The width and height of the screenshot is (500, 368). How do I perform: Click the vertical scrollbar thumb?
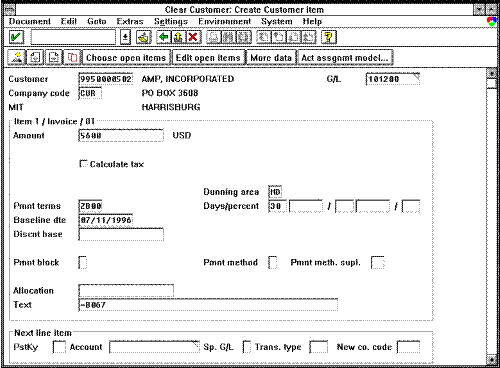coord(492,83)
